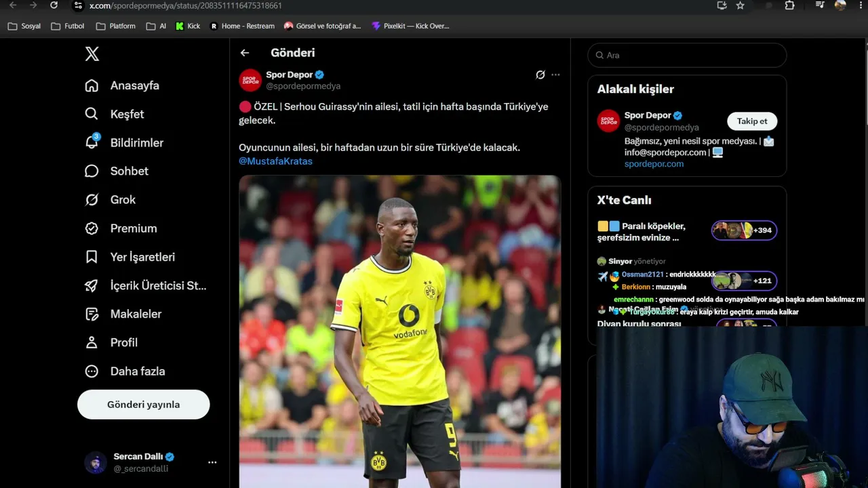
Task: Select Bildirimler menu label
Action: pos(137,142)
